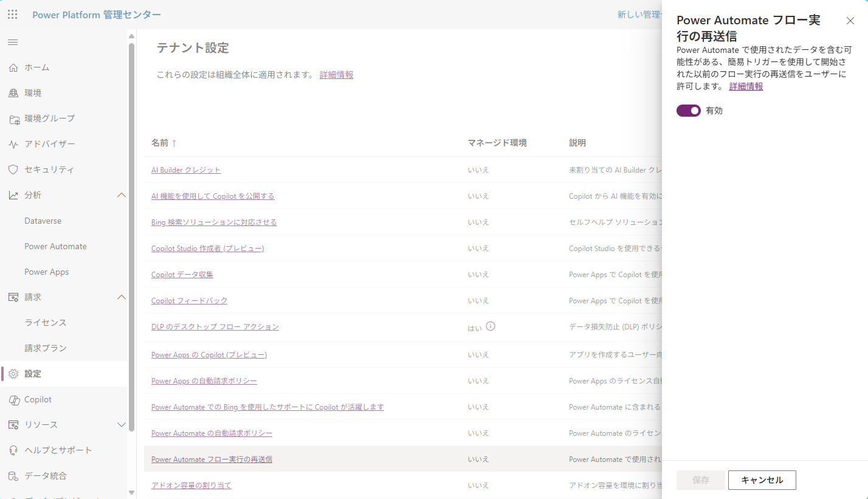Open Power Automate Bing Copilot support setting
Viewport: 868px width, 499px height.
pos(267,407)
